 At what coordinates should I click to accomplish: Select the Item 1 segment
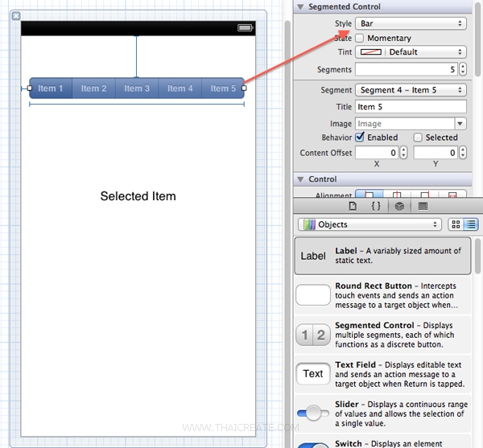(51, 88)
